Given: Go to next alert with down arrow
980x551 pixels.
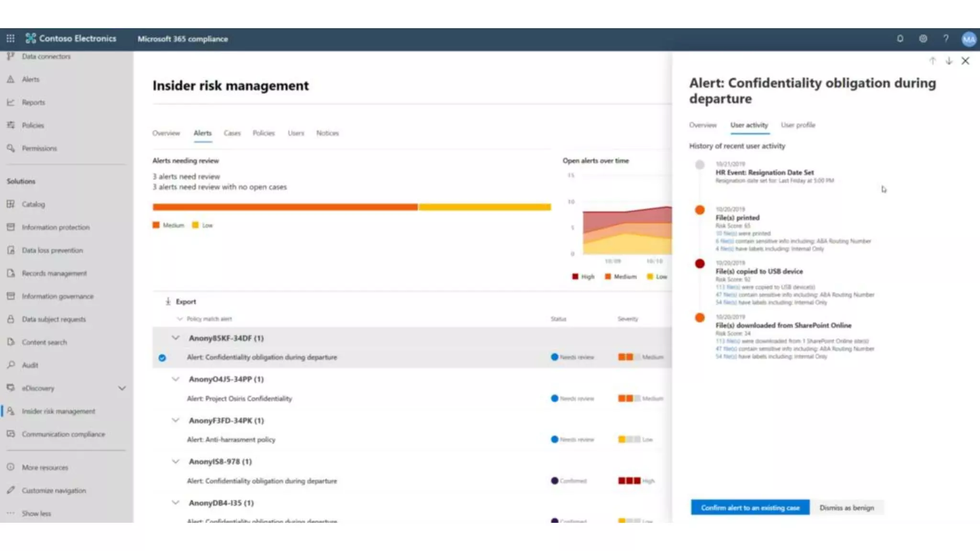Looking at the screenshot, I should 949,61.
